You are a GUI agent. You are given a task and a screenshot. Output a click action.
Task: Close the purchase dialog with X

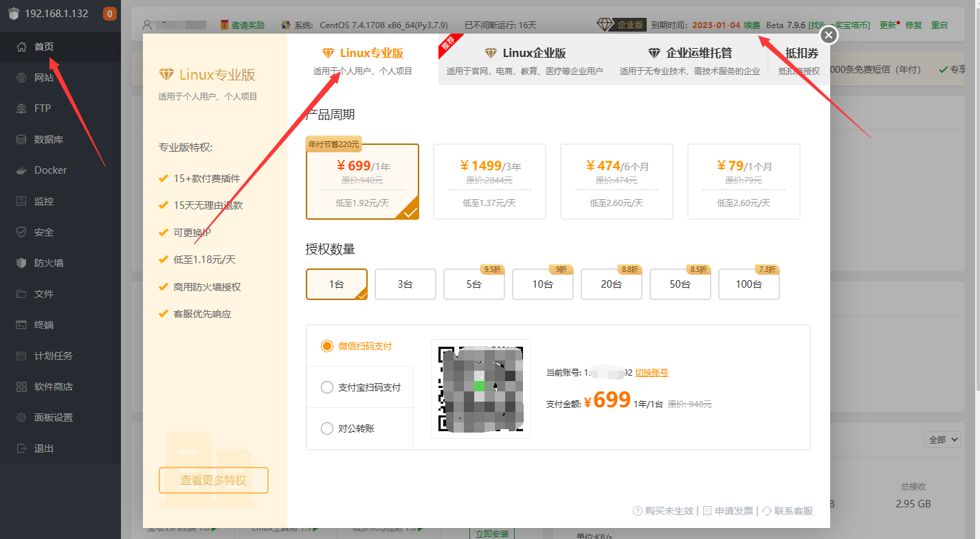coord(829,34)
